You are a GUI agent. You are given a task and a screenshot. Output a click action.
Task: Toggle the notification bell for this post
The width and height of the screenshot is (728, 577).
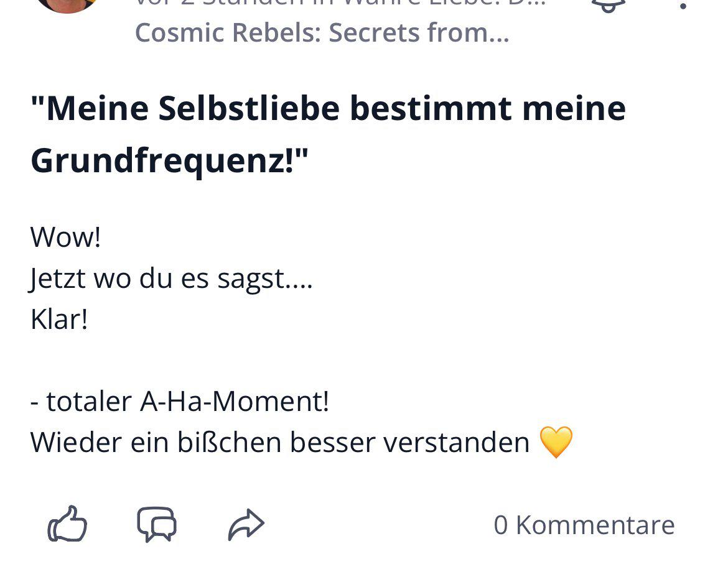pyautogui.click(x=609, y=4)
